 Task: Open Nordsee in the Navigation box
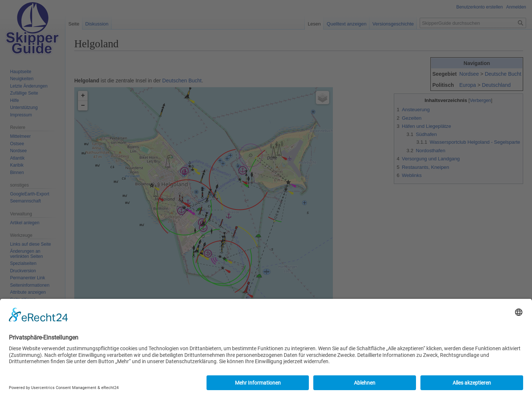click(x=469, y=74)
